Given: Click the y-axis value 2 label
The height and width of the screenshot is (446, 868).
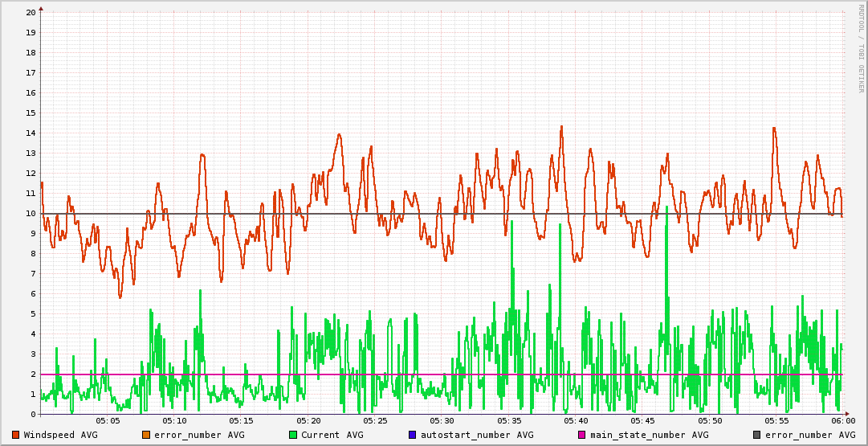Looking at the screenshot, I should [x=33, y=374].
